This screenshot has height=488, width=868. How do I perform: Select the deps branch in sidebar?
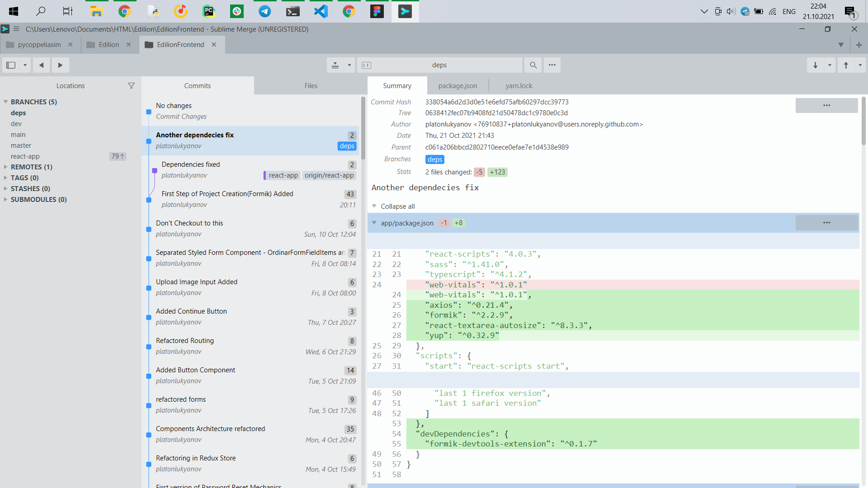tap(18, 113)
